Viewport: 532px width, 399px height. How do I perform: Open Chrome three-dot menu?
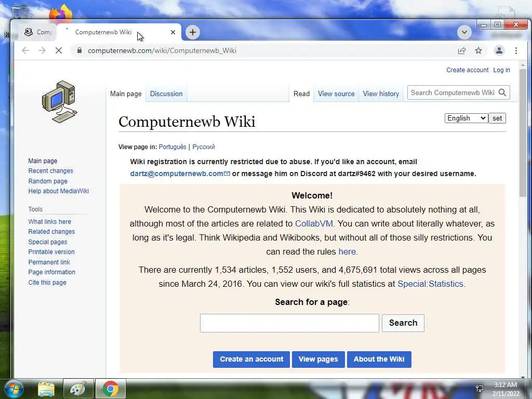click(x=516, y=50)
